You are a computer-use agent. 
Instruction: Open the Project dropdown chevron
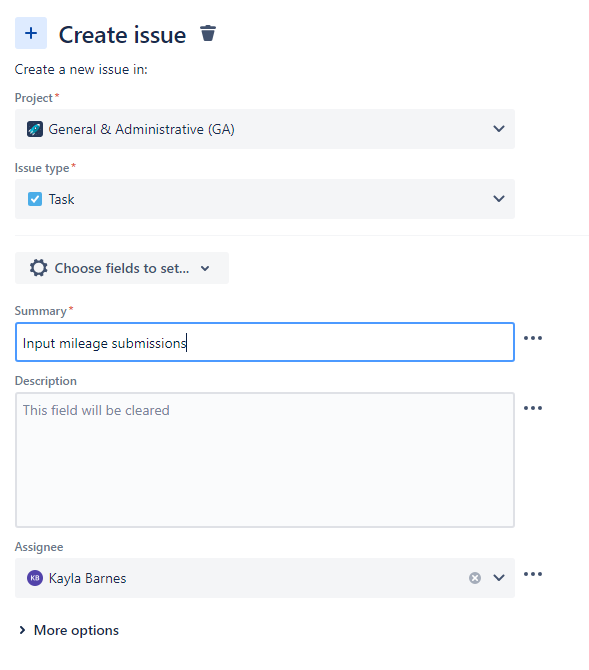pos(499,129)
